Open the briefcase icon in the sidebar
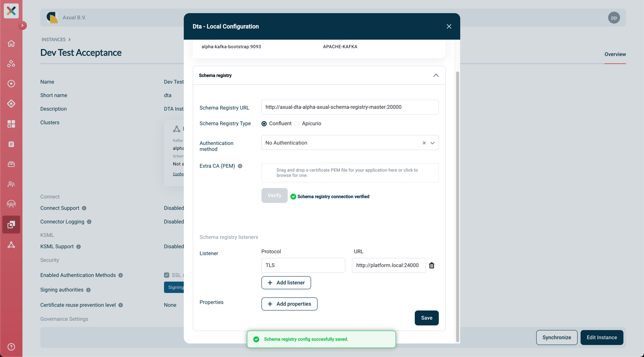Screen dimensions: 644x357 point(11,164)
